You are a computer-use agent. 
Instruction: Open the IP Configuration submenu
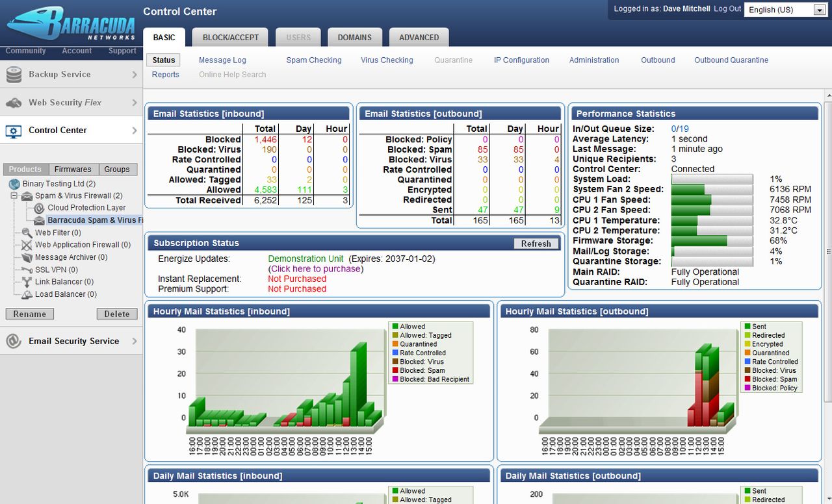[521, 60]
